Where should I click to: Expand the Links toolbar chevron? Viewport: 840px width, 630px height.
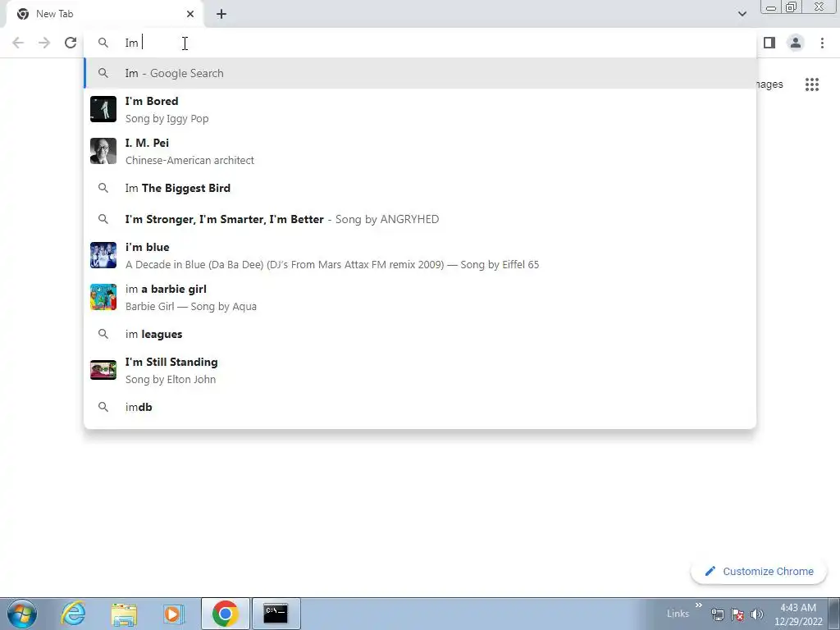pyautogui.click(x=699, y=605)
